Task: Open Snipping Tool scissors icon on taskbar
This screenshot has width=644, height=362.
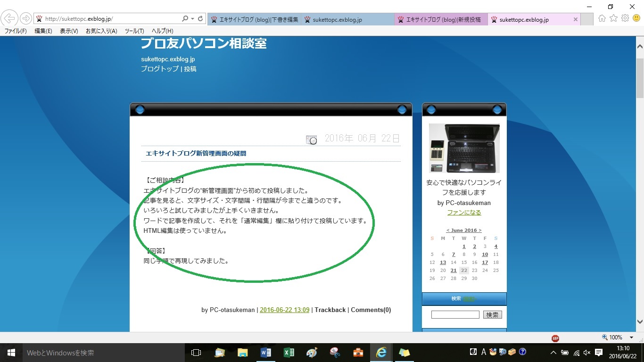Action: click(x=335, y=353)
